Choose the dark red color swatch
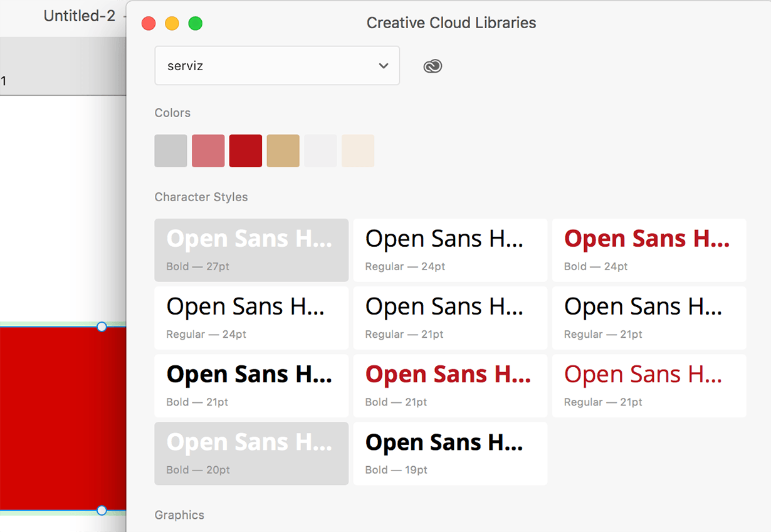 (x=246, y=151)
